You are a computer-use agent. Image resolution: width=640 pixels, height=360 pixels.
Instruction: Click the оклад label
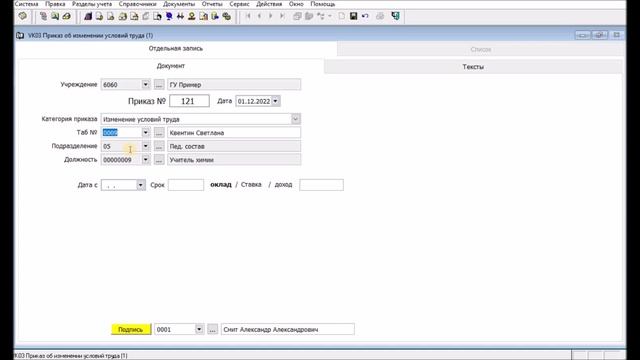[x=221, y=184]
